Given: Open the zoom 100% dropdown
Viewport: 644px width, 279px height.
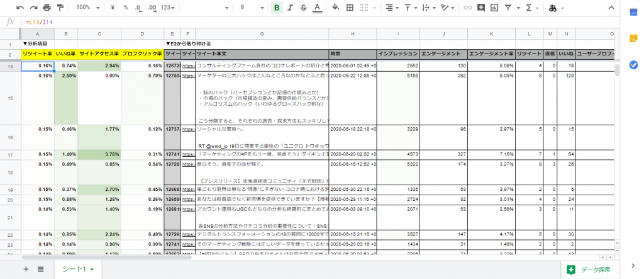Looking at the screenshot, I should point(87,8).
